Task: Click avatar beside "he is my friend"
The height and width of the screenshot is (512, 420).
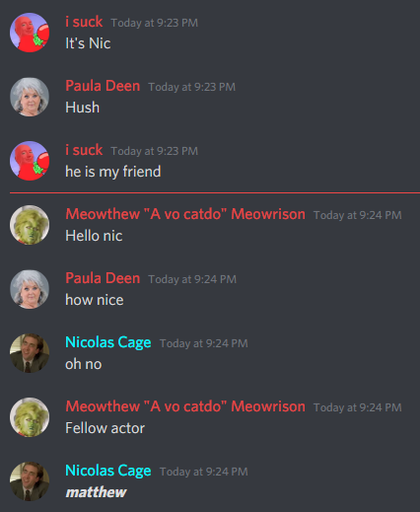Action: point(30,161)
